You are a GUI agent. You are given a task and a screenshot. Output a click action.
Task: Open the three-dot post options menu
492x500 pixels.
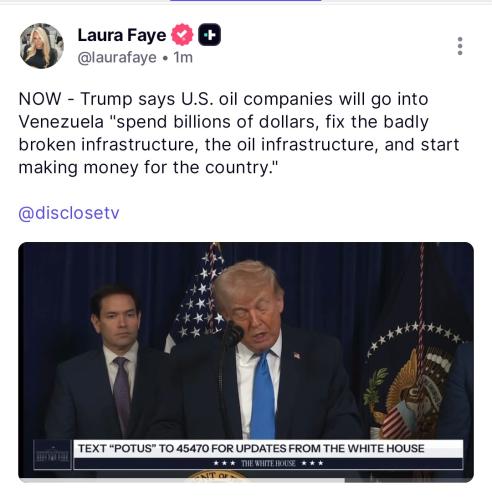coord(460,46)
